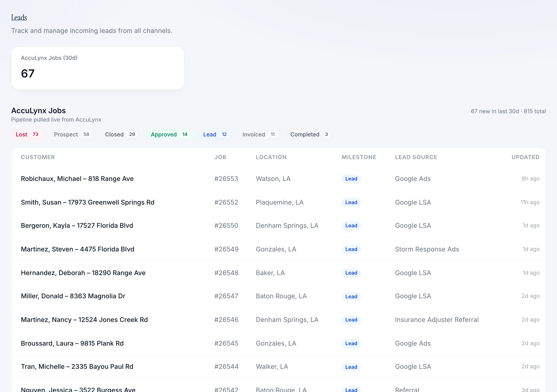Click the JOB column header
Image resolution: width=557 pixels, height=392 pixels.
pyautogui.click(x=220, y=157)
